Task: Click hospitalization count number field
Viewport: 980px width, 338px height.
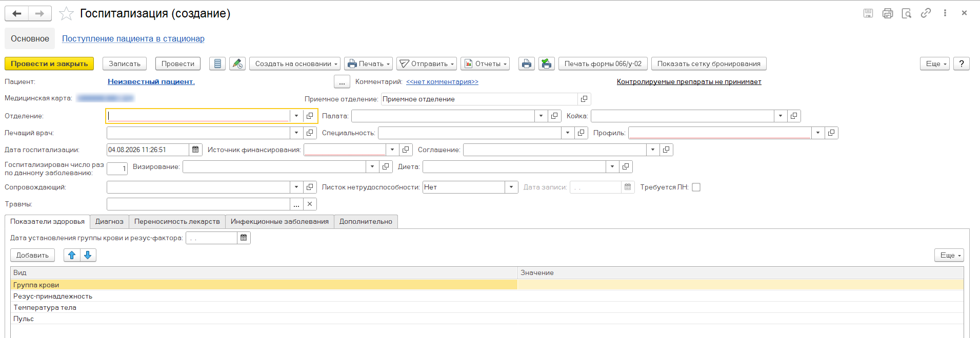Action: 117,168
